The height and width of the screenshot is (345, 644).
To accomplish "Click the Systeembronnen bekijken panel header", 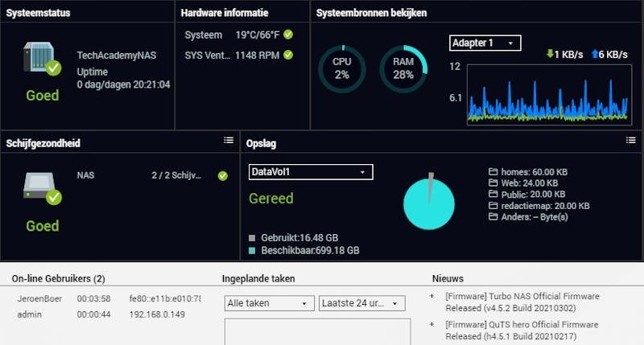I will click(x=371, y=13).
